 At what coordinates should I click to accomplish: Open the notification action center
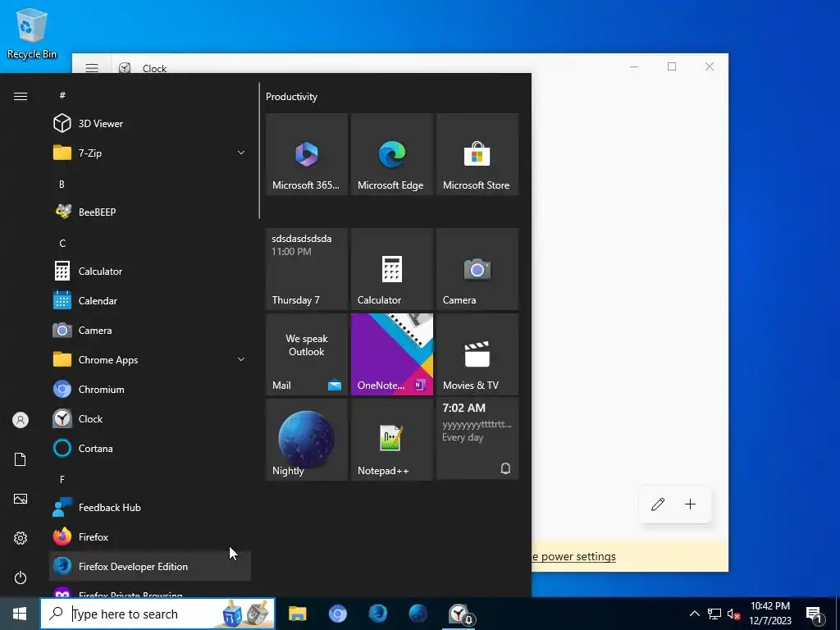point(815,614)
